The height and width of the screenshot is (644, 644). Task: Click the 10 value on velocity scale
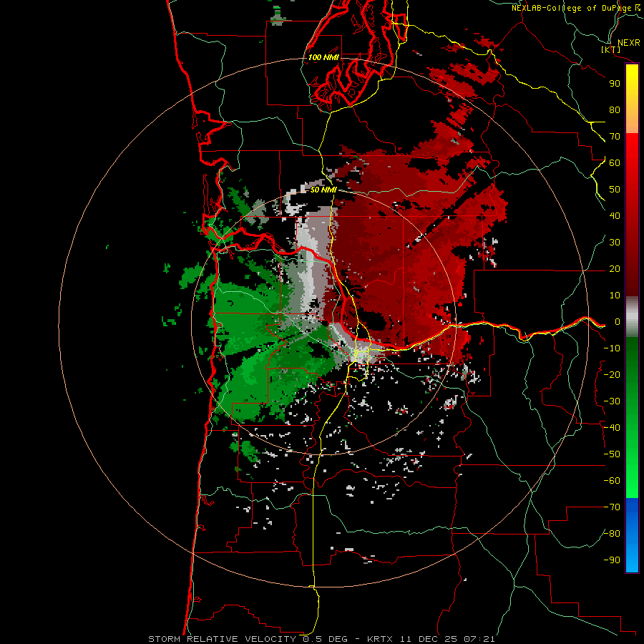615,296
